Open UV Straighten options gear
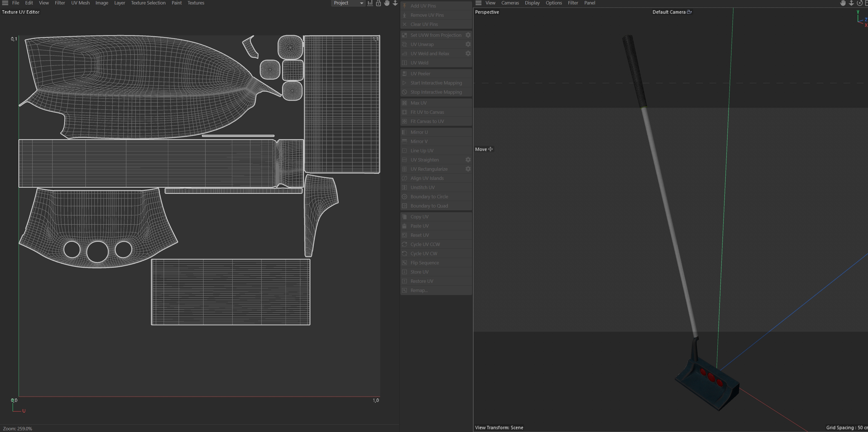Image resolution: width=868 pixels, height=432 pixels. (468, 160)
